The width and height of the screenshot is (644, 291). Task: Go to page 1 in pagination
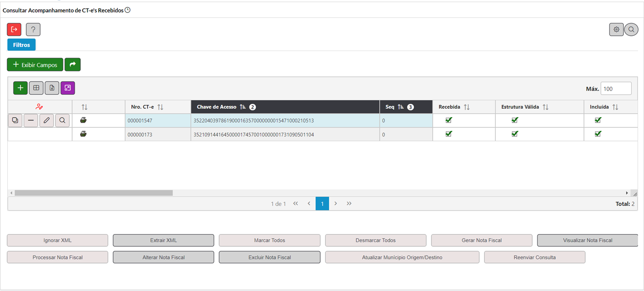(322, 204)
